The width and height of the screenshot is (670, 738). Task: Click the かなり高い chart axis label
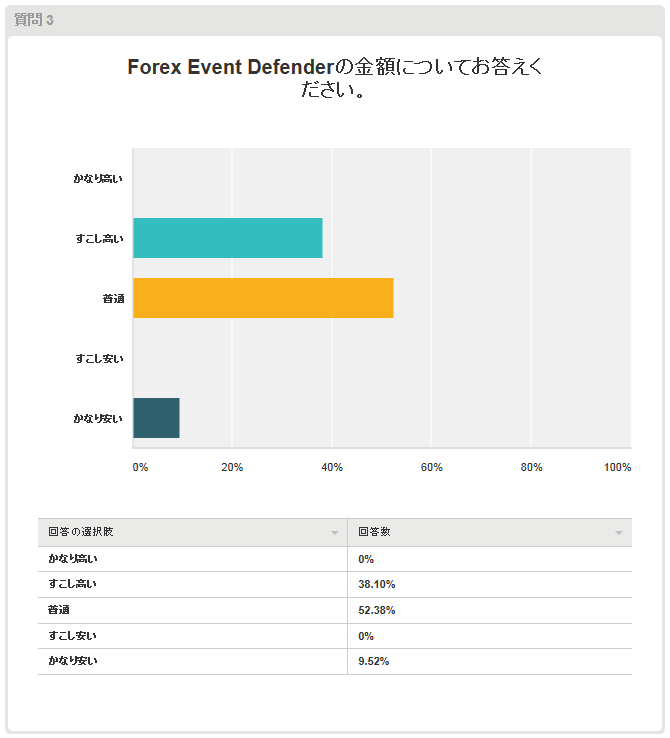(98, 178)
